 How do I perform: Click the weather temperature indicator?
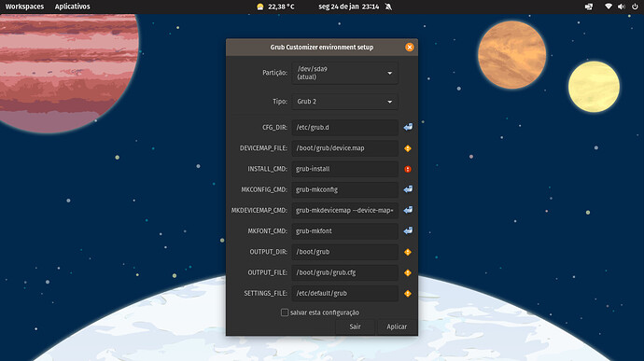(275, 7)
